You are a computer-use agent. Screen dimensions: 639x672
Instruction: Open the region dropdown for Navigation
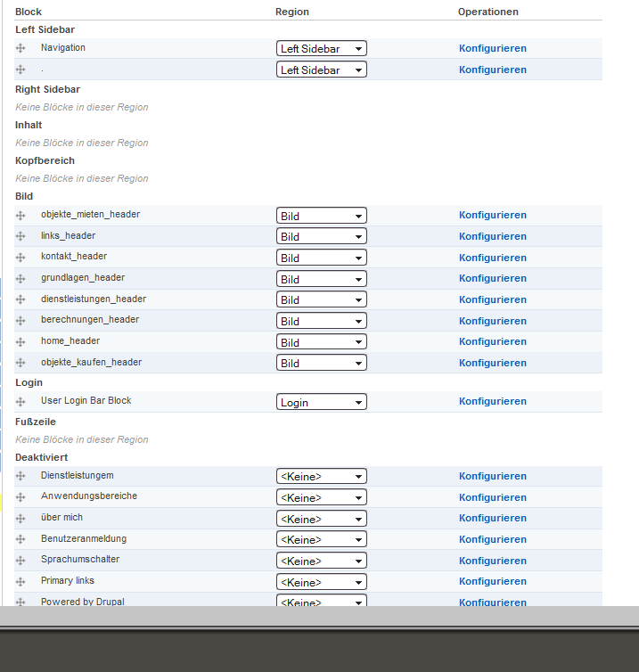[x=321, y=49]
